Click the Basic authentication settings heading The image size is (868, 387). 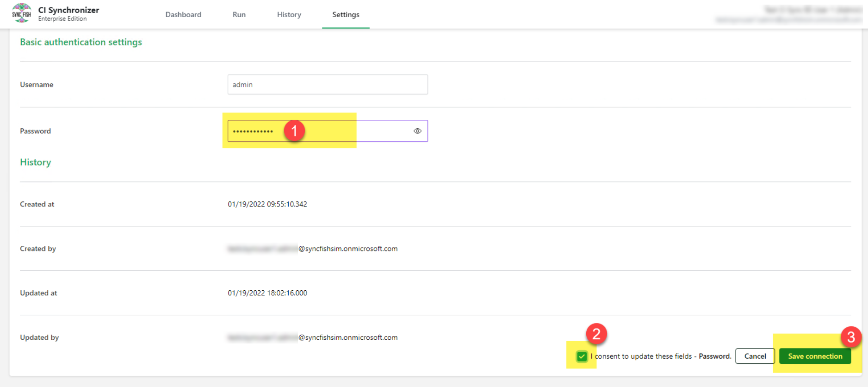coord(81,42)
